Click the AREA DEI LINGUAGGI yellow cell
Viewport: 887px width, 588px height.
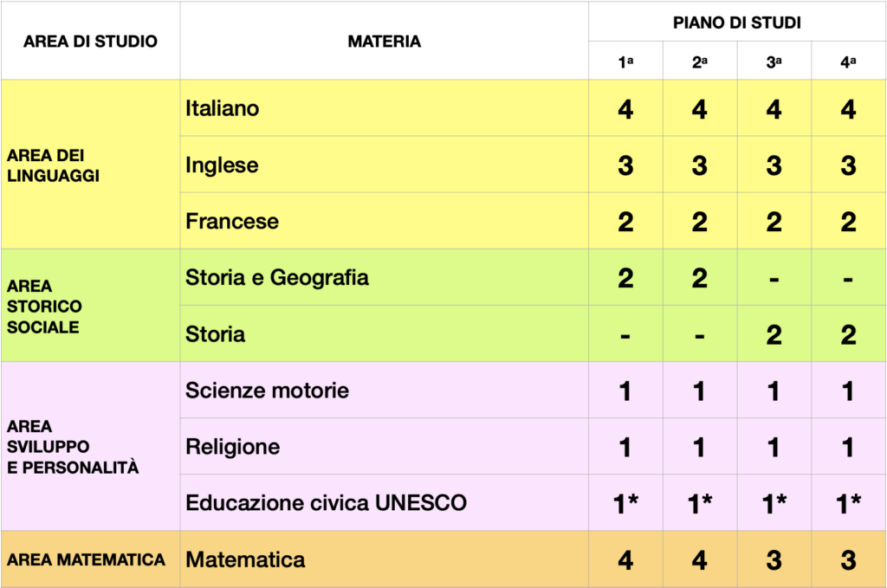(x=90, y=165)
